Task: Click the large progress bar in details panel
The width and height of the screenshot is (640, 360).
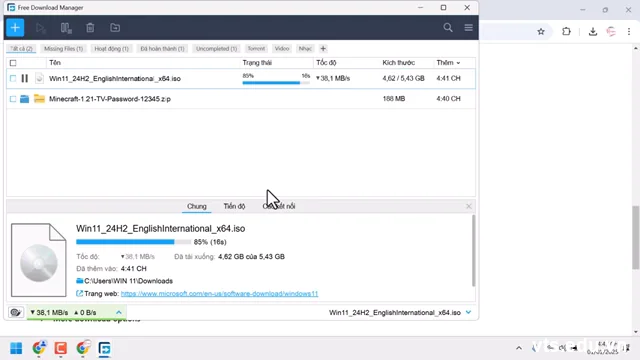Action: 133,242
